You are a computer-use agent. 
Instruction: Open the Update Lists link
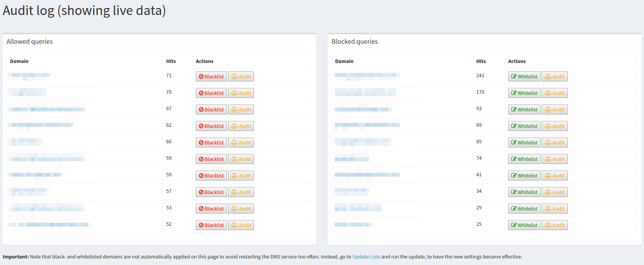(366, 257)
